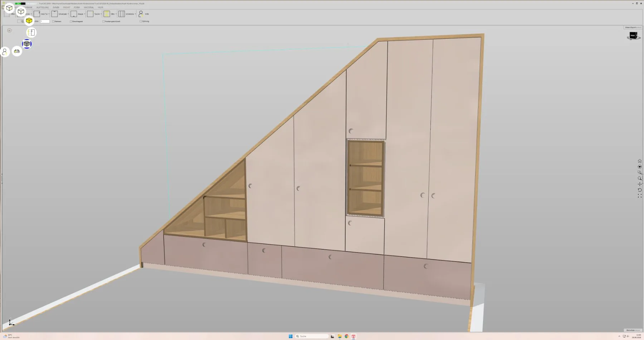Open the Linke Tür dropdown arrow
The height and width of the screenshot is (340, 644).
(x=49, y=14)
